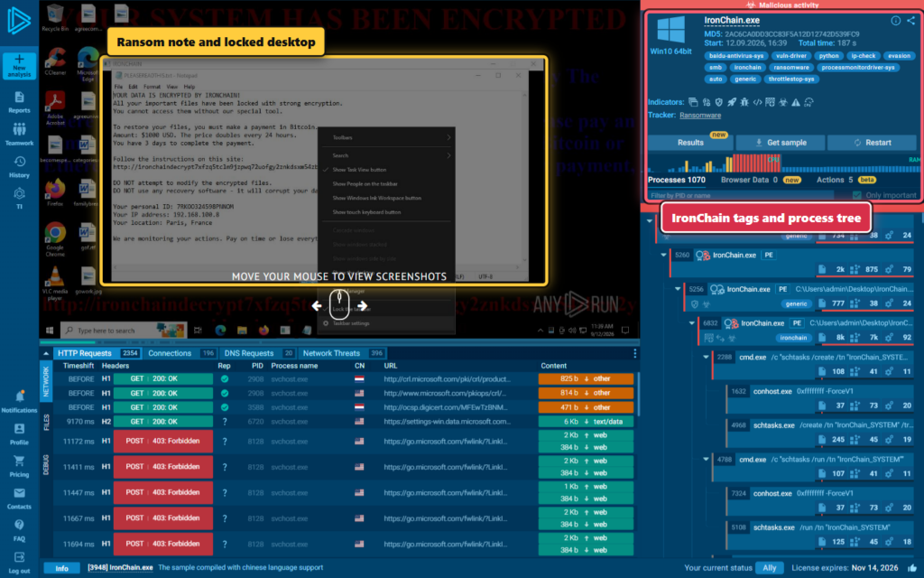Open the FAQ sidebar icon

click(19, 530)
